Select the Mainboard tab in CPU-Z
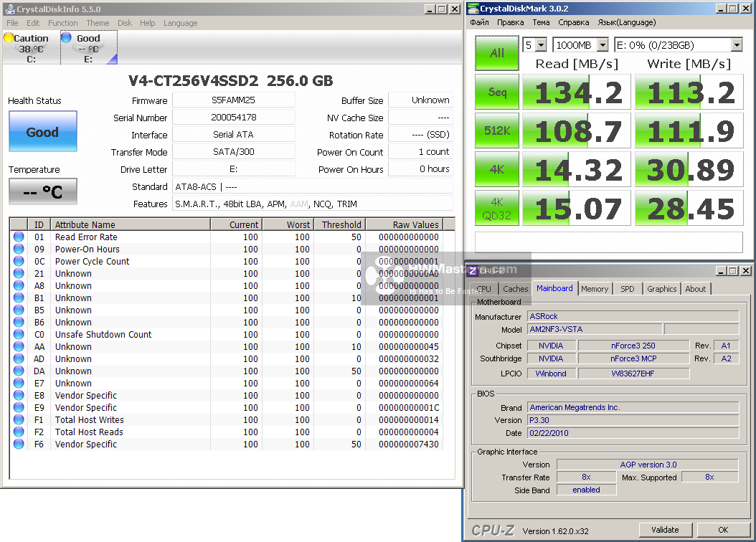The image size is (756, 542). click(554, 288)
